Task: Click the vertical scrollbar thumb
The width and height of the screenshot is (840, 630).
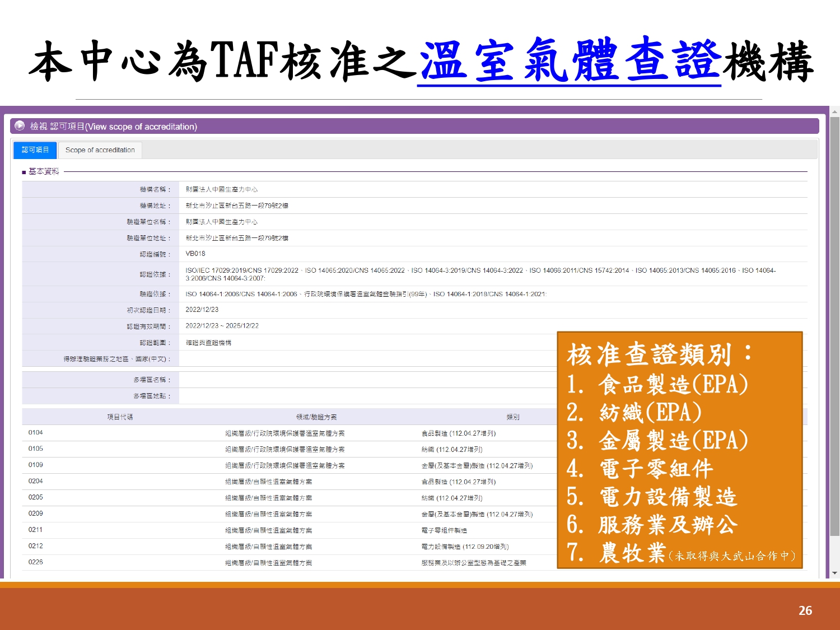Action: pyautogui.click(x=834, y=325)
